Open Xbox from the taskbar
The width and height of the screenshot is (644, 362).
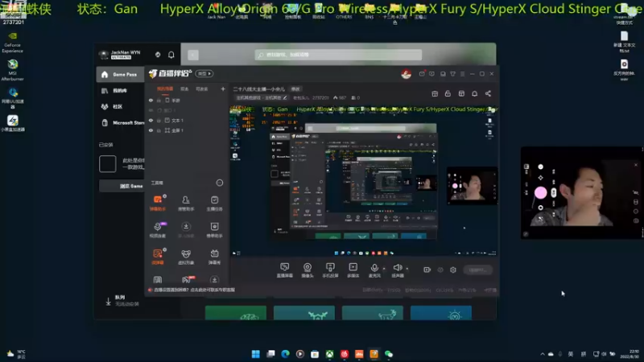click(x=329, y=354)
